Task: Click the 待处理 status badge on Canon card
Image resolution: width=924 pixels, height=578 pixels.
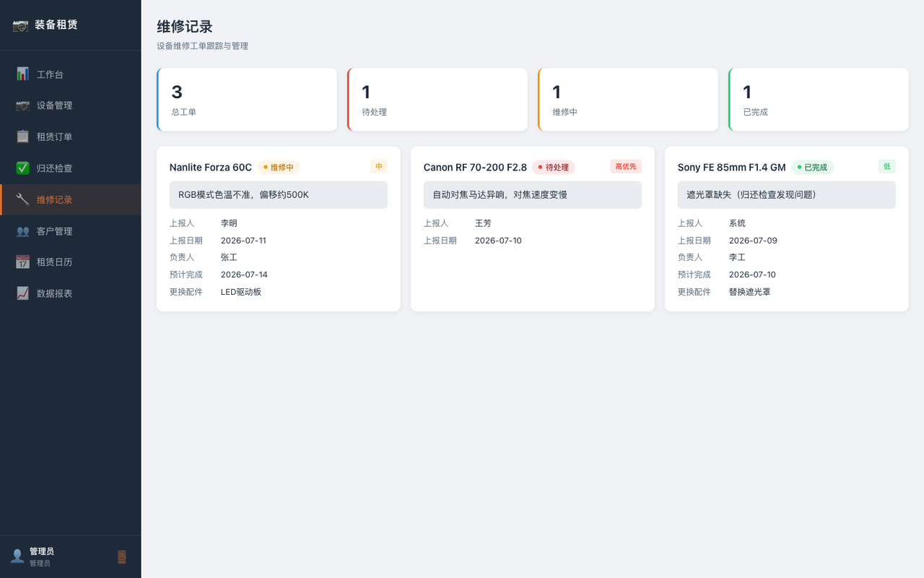Action: click(x=554, y=168)
